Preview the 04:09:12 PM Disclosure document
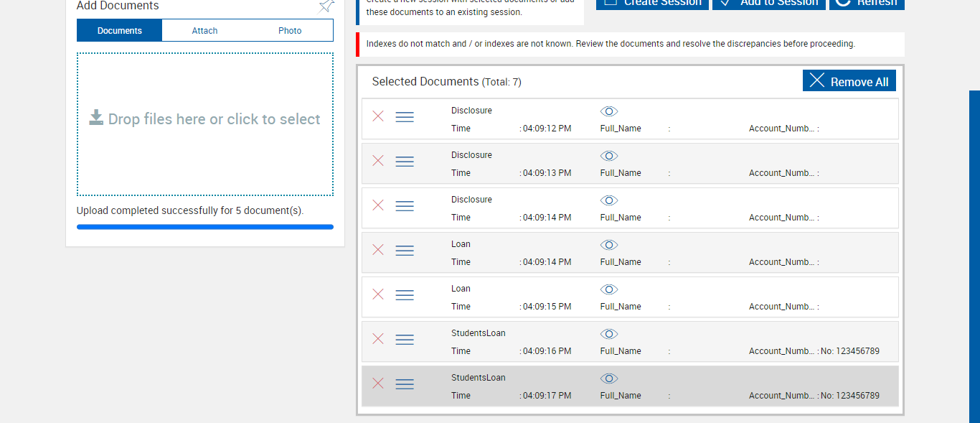The width and height of the screenshot is (980, 423). click(x=609, y=111)
